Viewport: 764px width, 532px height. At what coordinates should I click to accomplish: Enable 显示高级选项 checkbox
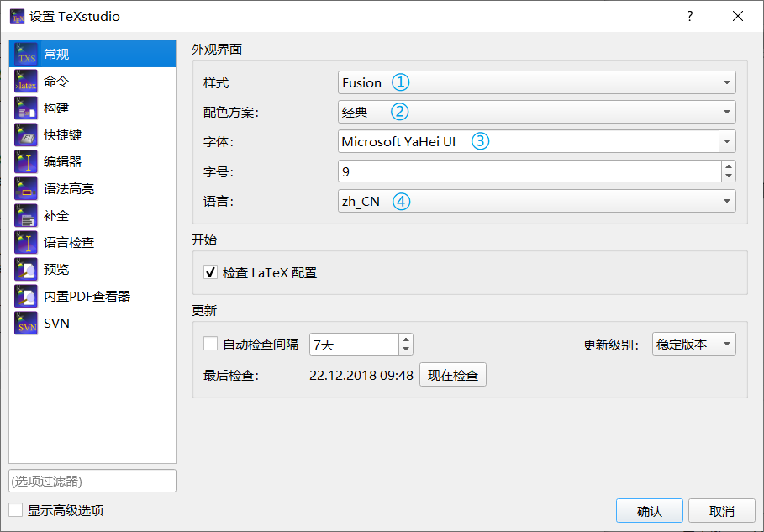click(x=16, y=510)
